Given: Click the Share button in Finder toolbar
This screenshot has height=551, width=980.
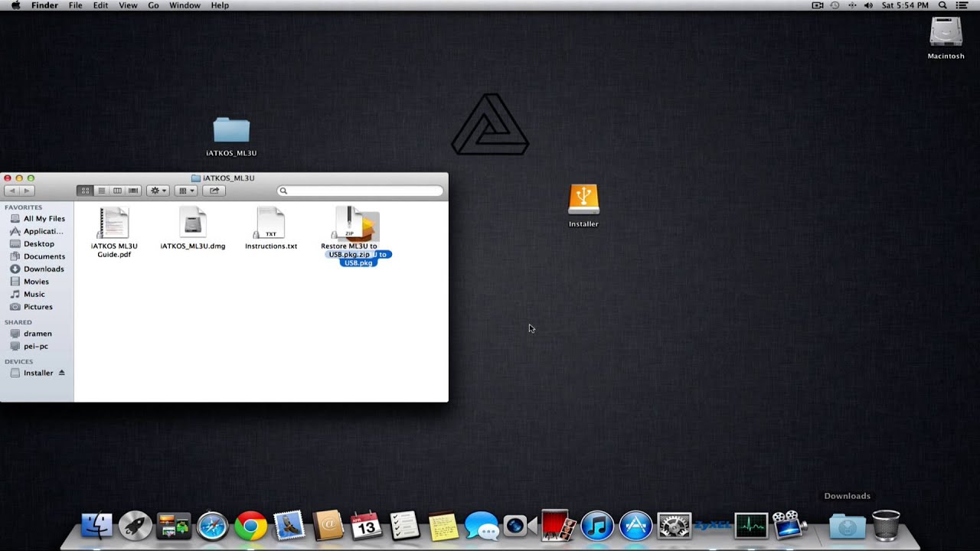Looking at the screenshot, I should click(x=214, y=191).
